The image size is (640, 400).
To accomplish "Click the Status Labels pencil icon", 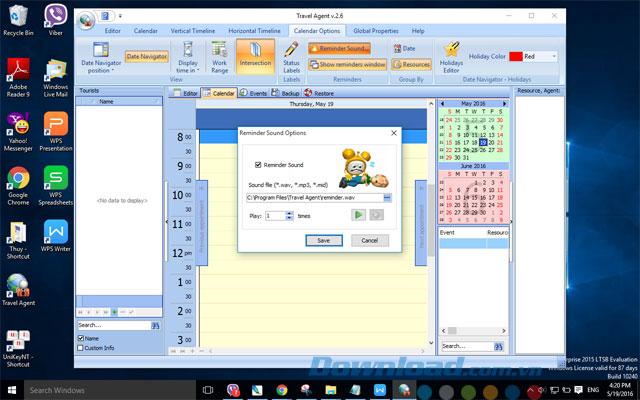I will [x=291, y=48].
